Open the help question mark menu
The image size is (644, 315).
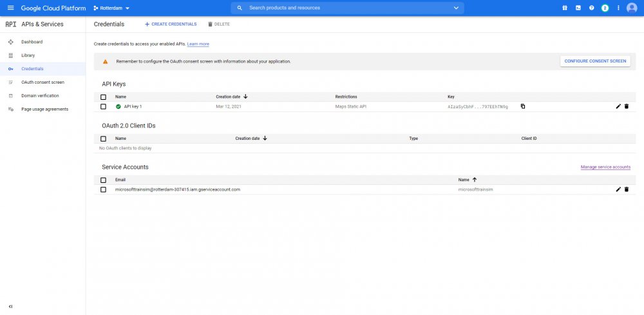(x=591, y=8)
